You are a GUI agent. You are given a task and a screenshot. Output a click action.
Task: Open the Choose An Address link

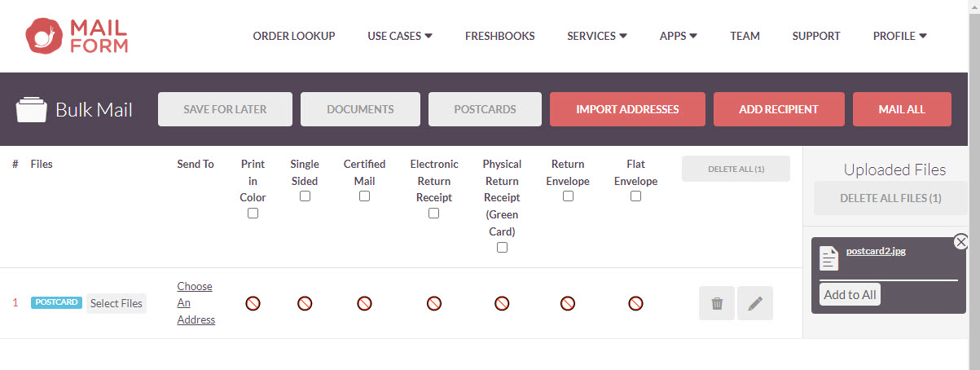[196, 303]
